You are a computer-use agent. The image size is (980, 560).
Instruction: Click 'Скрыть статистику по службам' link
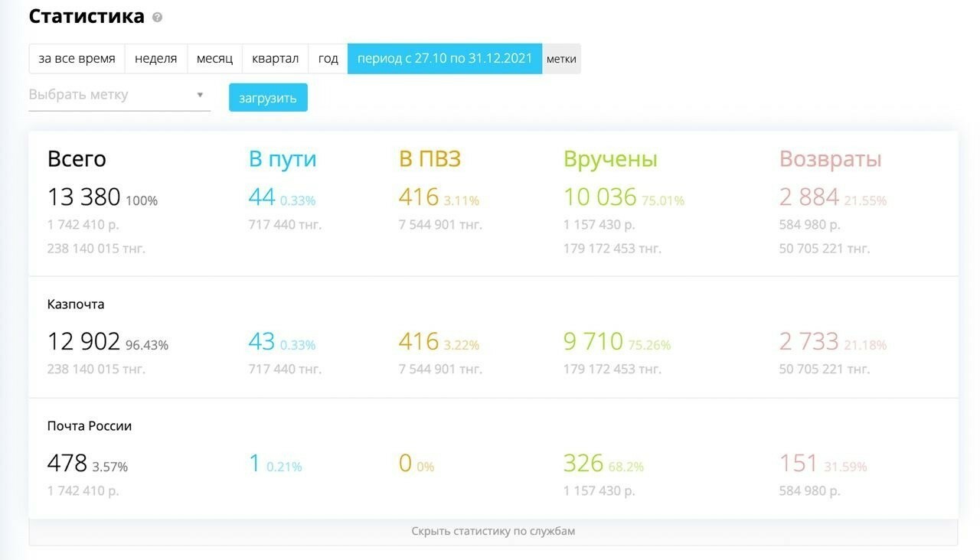[x=493, y=531]
